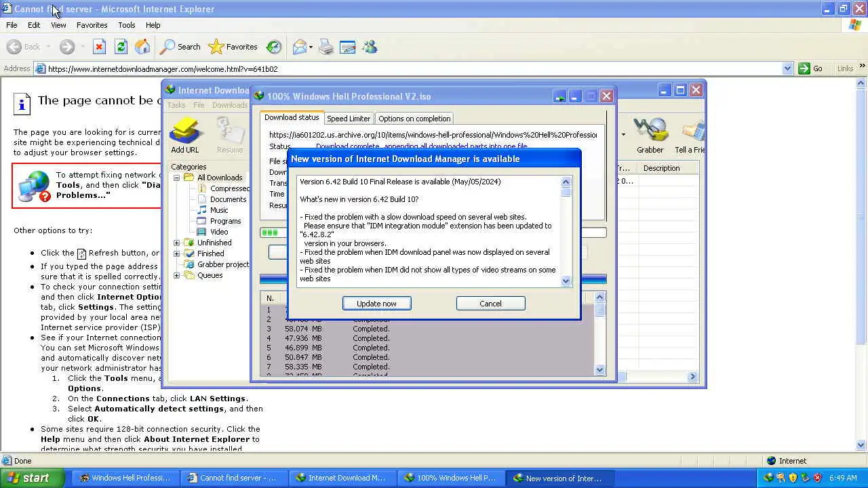Click the Links toolbar label

pos(845,68)
